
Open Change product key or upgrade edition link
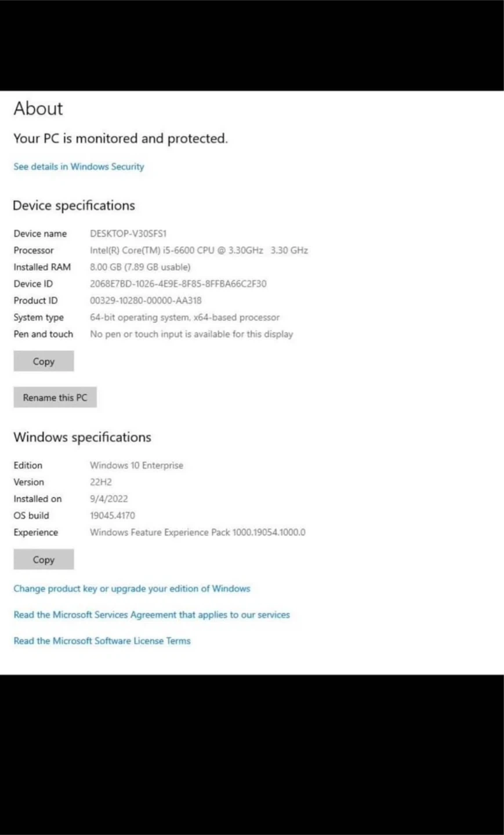pyautogui.click(x=132, y=589)
